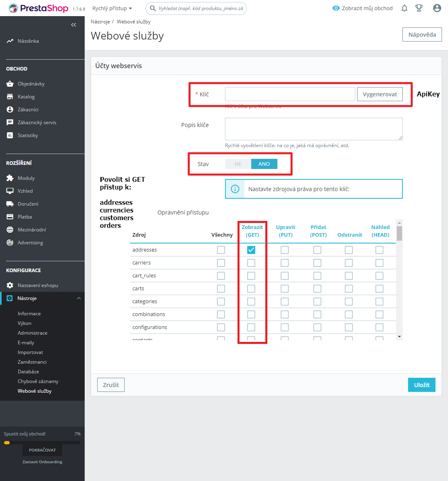The height and width of the screenshot is (481, 448).
Task: Check the carriers GET checkbox
Action: 251,262
